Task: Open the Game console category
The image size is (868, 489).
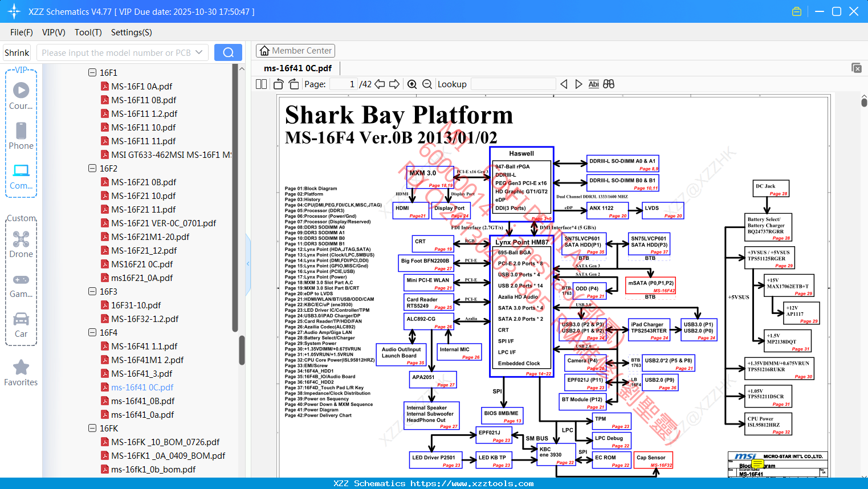Action: tap(21, 285)
